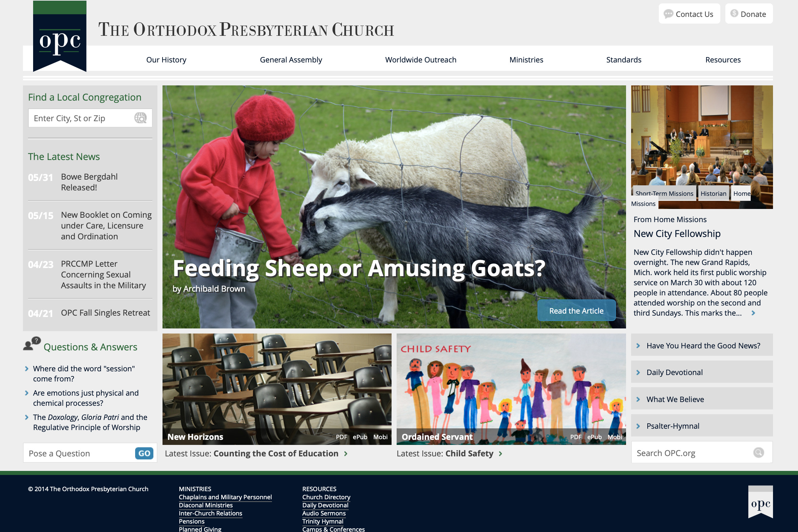798x532 pixels.
Task: Open Feeding Sheep or Amusing Goats? headline
Action: click(359, 268)
